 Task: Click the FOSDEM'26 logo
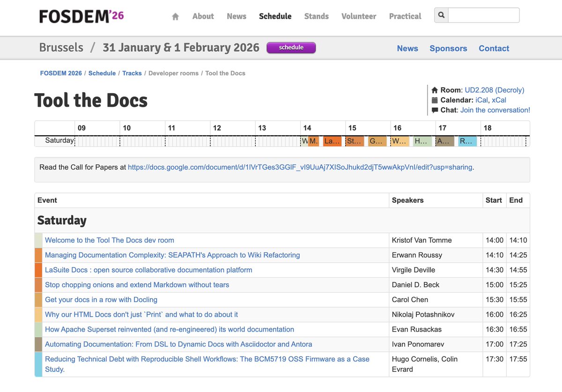(81, 16)
